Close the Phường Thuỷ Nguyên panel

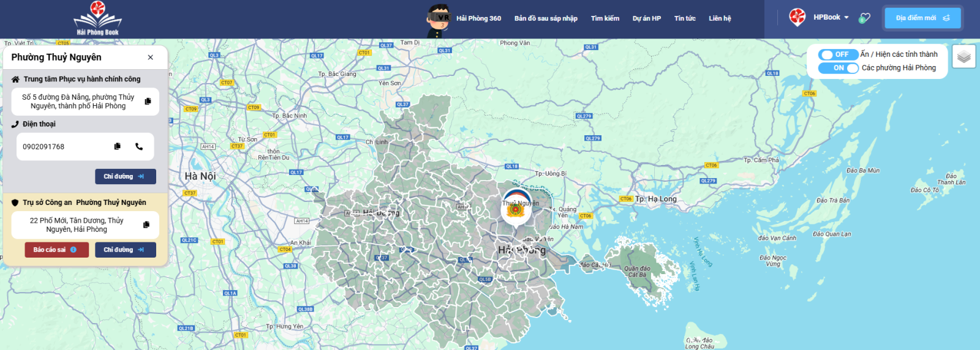click(151, 58)
